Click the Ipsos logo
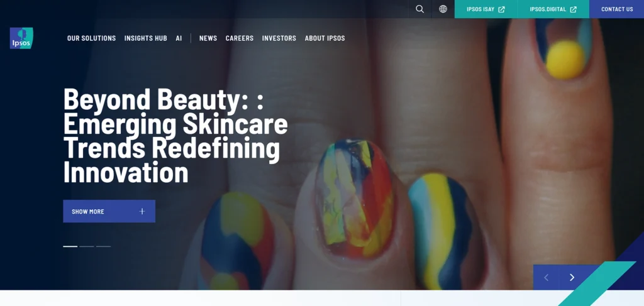This screenshot has width=644, height=306. pos(21,38)
